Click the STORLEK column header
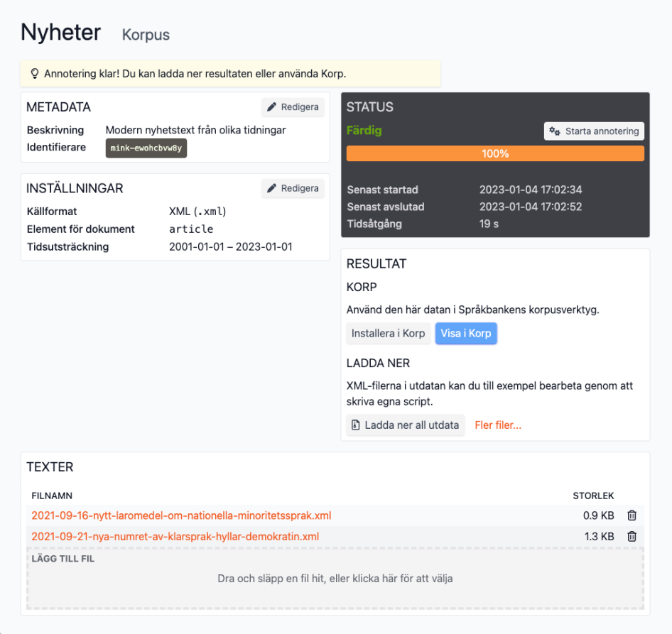This screenshot has width=672, height=634. (x=593, y=496)
